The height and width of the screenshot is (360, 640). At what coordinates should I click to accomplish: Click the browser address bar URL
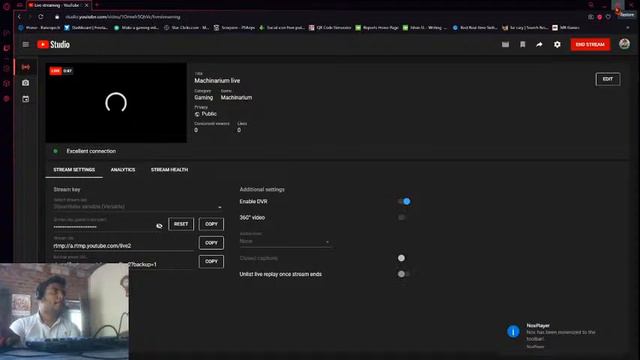click(122, 17)
